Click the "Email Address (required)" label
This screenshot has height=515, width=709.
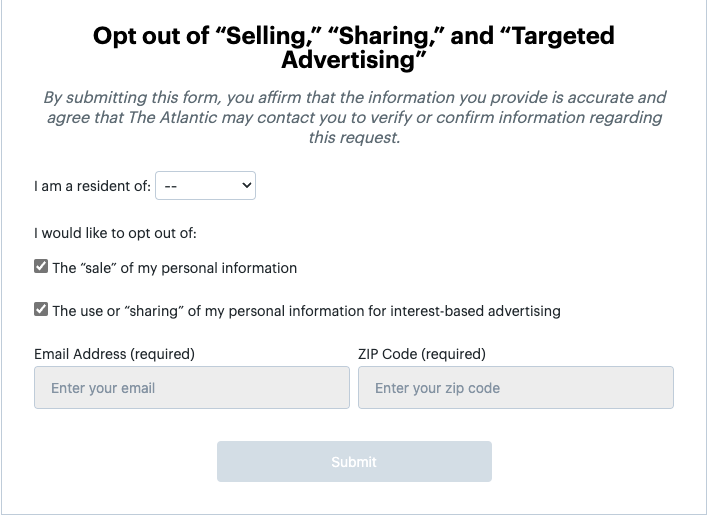click(x=114, y=354)
